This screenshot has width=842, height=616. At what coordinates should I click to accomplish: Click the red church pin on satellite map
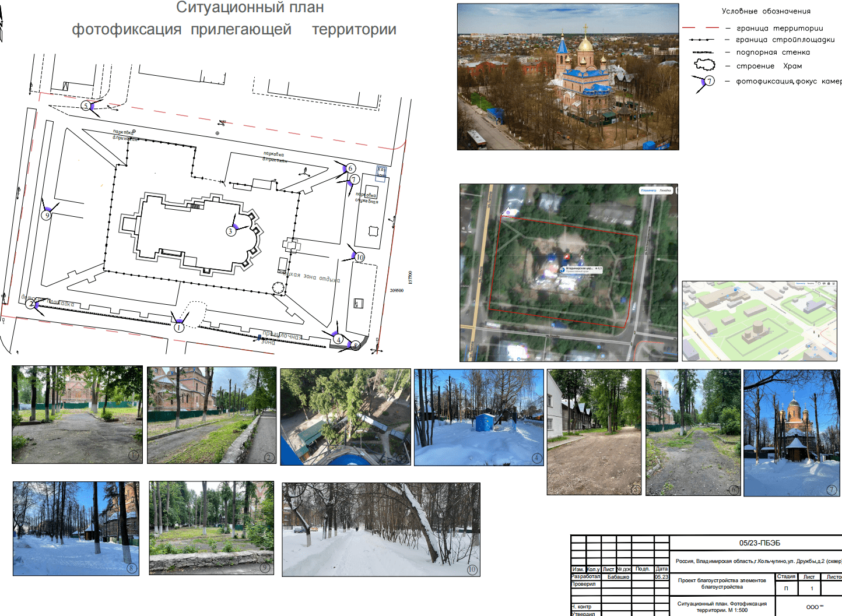[566, 256]
